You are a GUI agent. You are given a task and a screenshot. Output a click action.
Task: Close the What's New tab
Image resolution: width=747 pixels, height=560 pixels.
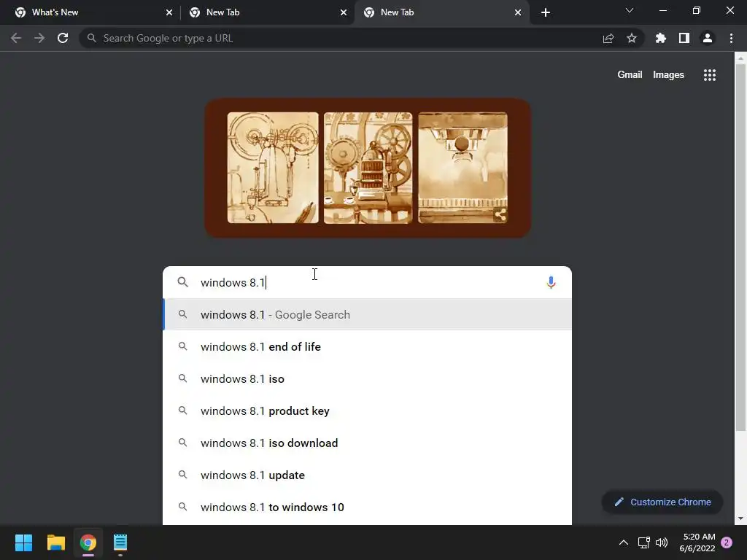169,12
